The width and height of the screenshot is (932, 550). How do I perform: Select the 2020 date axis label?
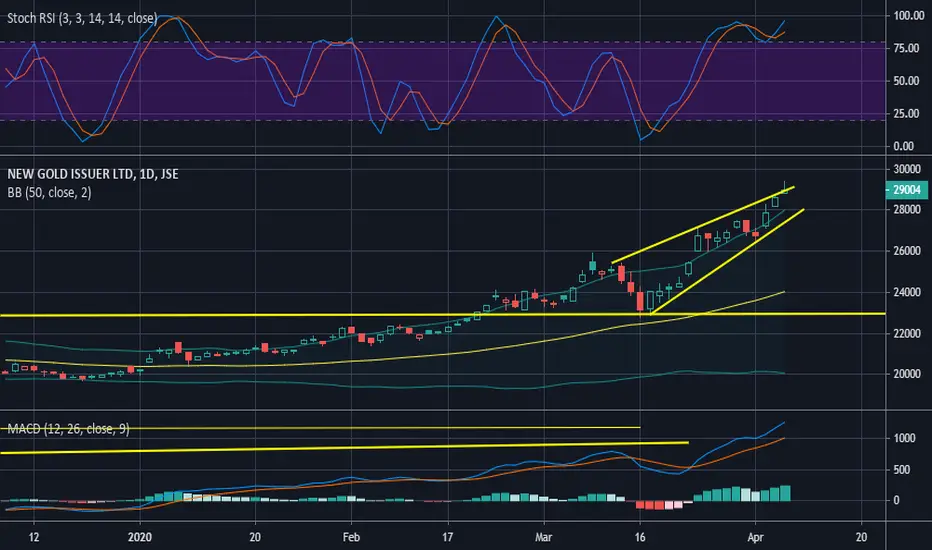pos(140,537)
